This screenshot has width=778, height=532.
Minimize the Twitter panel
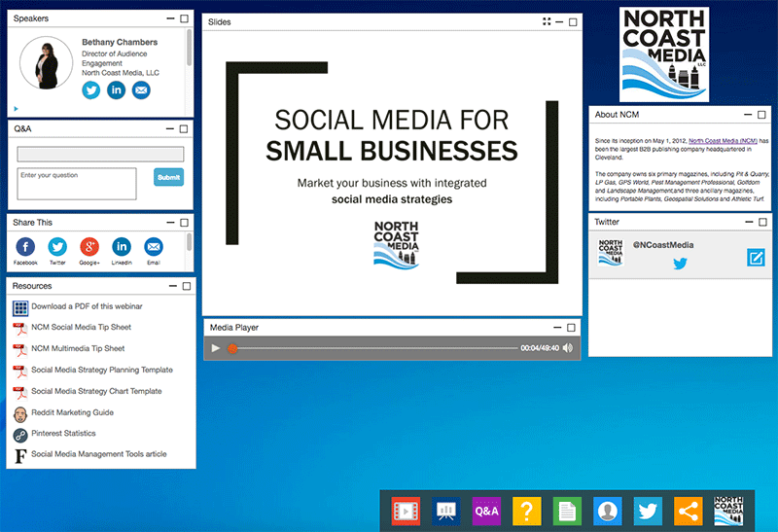pyautogui.click(x=749, y=222)
